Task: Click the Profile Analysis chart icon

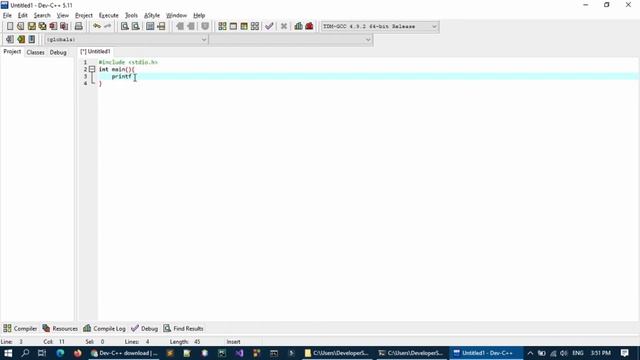Action: pos(298,26)
